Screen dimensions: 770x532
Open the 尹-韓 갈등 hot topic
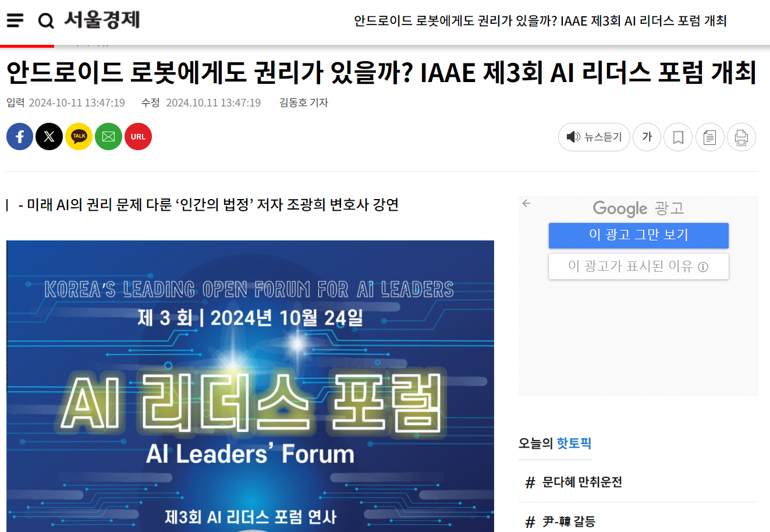(569, 522)
